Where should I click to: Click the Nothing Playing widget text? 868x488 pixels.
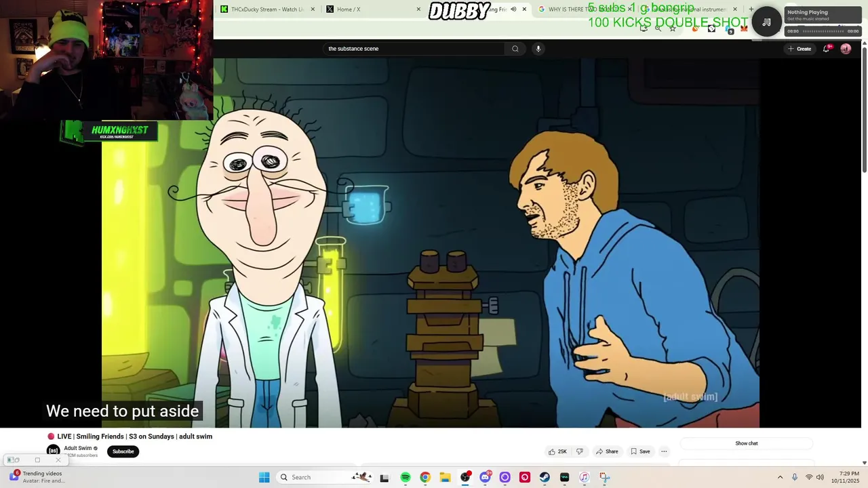[807, 12]
